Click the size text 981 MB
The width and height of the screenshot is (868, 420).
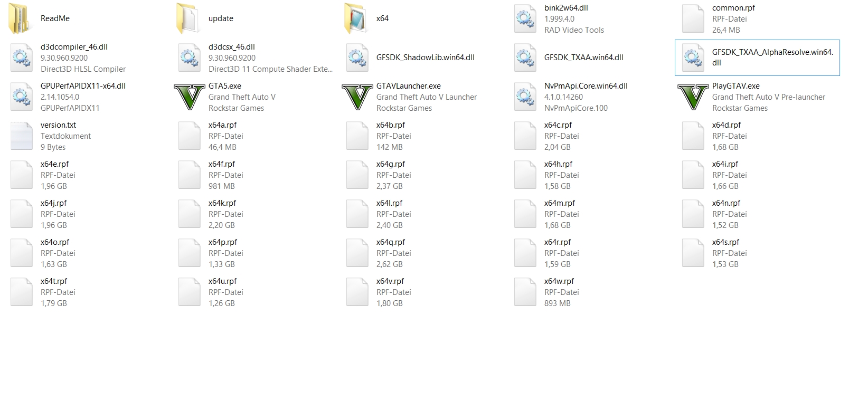222,186
